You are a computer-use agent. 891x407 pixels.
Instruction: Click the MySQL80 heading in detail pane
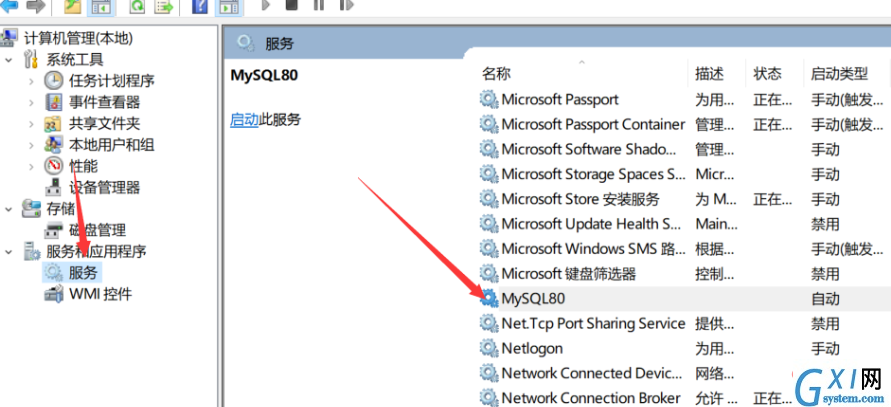coord(264,76)
